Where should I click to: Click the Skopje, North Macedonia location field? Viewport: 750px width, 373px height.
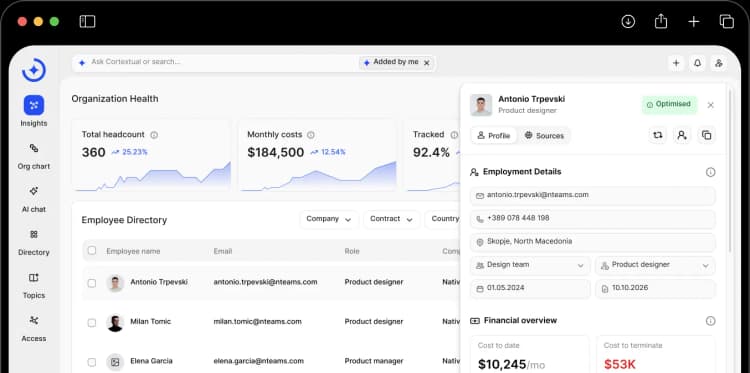[x=593, y=242]
